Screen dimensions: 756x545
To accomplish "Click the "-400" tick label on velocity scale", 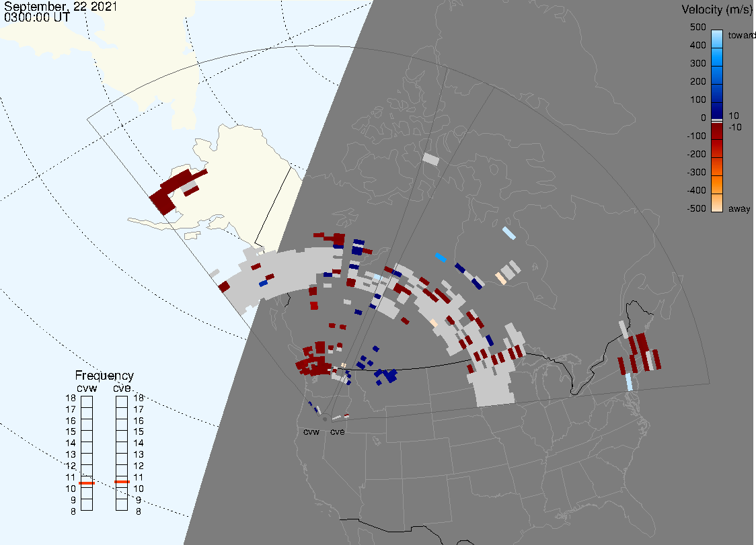I will tap(696, 190).
